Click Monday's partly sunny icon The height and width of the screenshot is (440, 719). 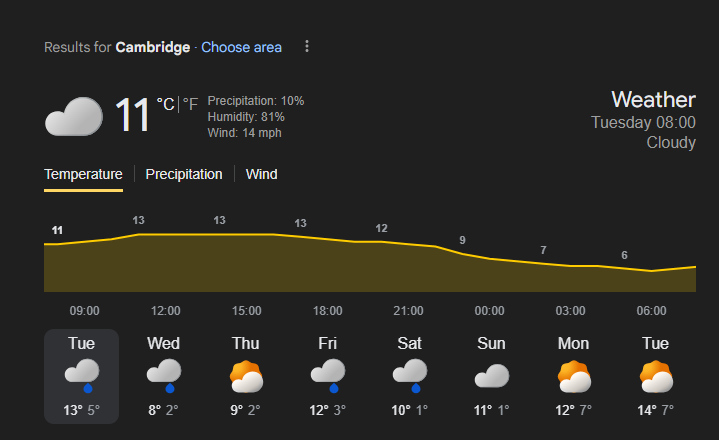(x=573, y=376)
